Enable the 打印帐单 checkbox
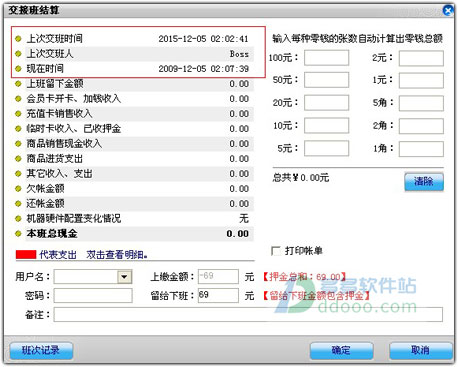Screen dimensions: 458x367 pos(276,251)
